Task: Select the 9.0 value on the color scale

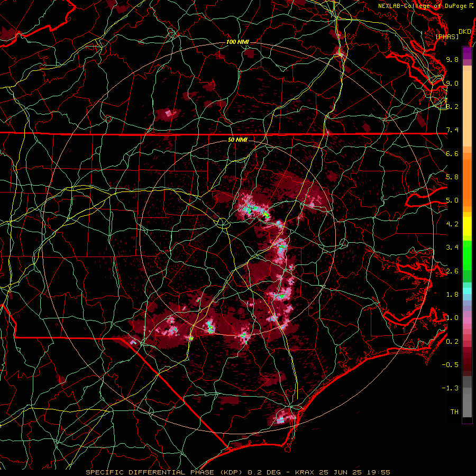Action: pos(452,83)
